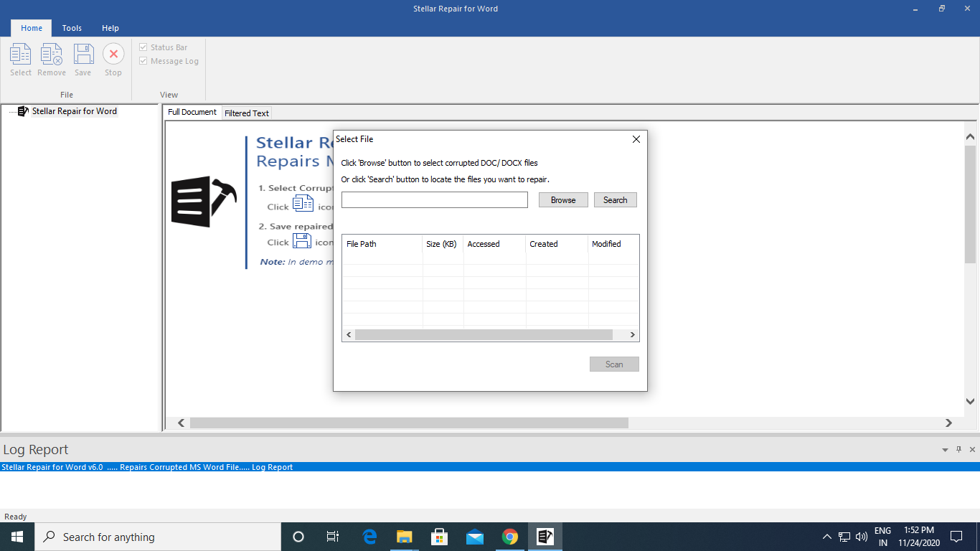980x551 pixels.
Task: Open the Action Center notifications icon
Action: (x=956, y=537)
